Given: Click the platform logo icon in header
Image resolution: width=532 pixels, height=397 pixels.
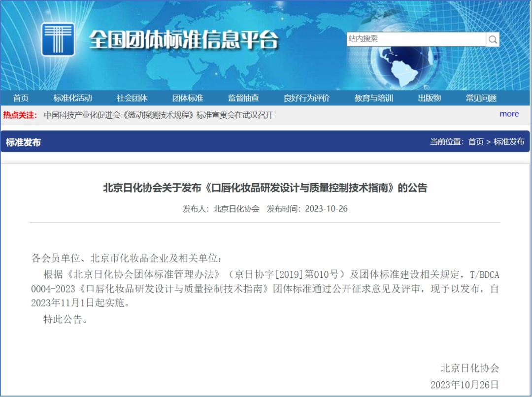Looking at the screenshot, I should [x=58, y=39].
